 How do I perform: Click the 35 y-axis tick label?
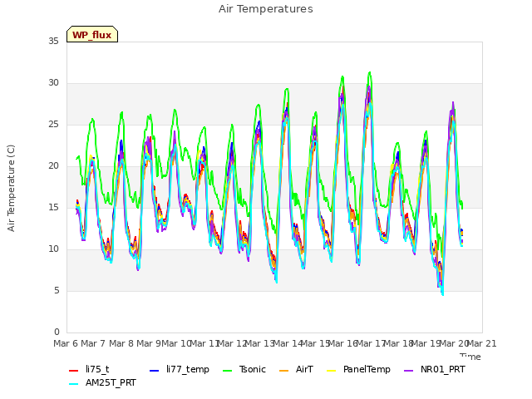pos(53,41)
